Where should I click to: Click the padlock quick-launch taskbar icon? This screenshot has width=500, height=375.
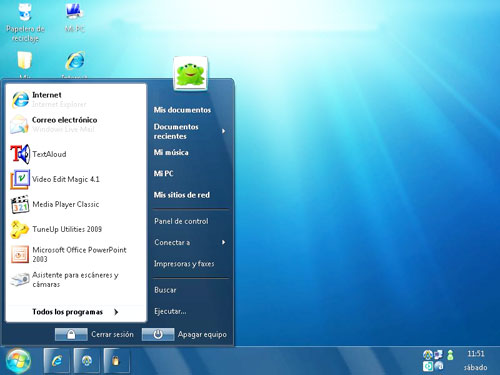pyautogui.click(x=116, y=361)
